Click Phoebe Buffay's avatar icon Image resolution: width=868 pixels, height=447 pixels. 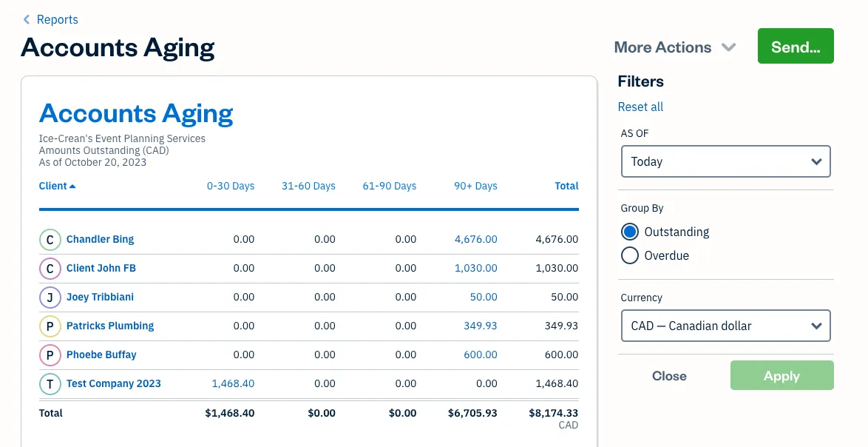click(50, 355)
